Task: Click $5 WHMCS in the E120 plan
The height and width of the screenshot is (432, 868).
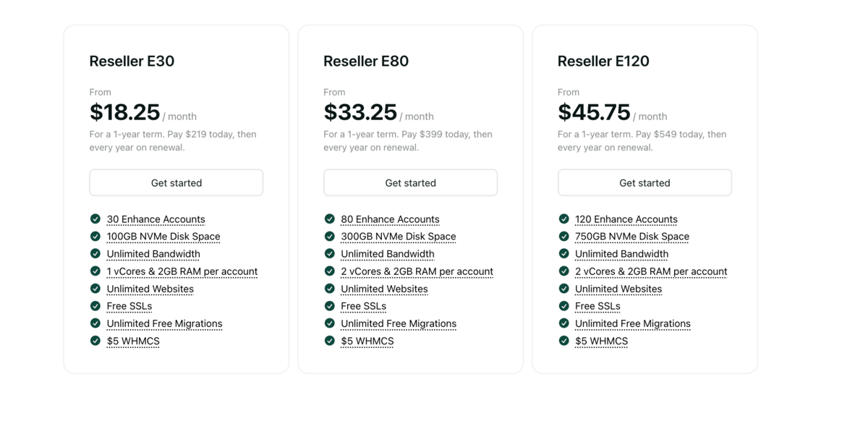Action: 601,341
